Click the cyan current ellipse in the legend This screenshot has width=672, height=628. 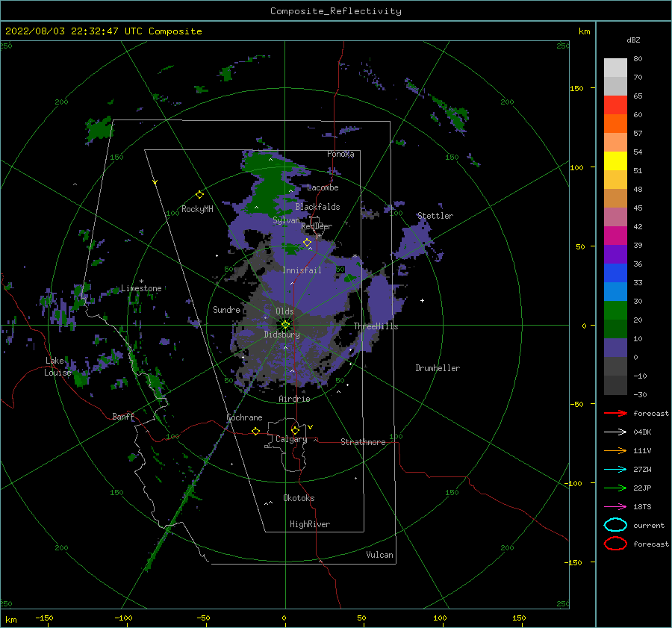pyautogui.click(x=615, y=525)
